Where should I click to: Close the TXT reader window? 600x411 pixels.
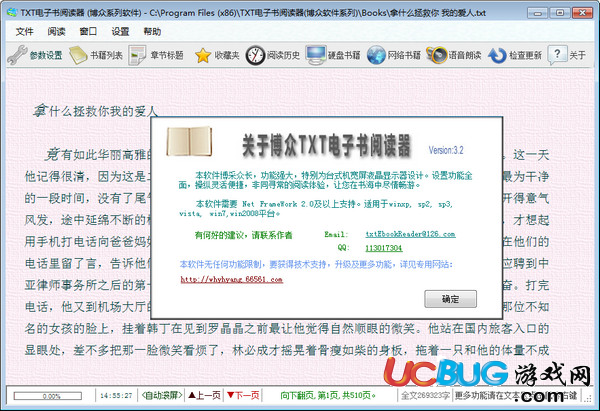pyautogui.click(x=582, y=13)
